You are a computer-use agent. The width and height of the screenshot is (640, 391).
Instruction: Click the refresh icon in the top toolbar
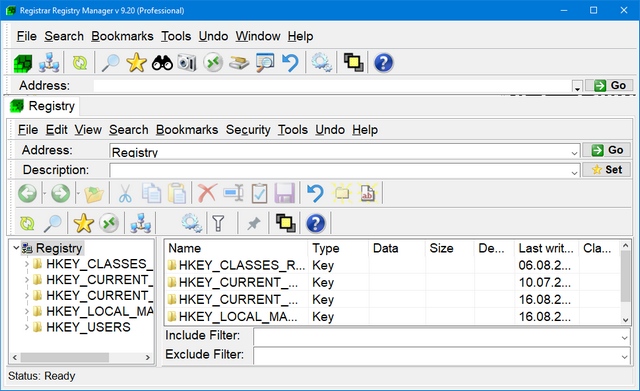(80, 63)
